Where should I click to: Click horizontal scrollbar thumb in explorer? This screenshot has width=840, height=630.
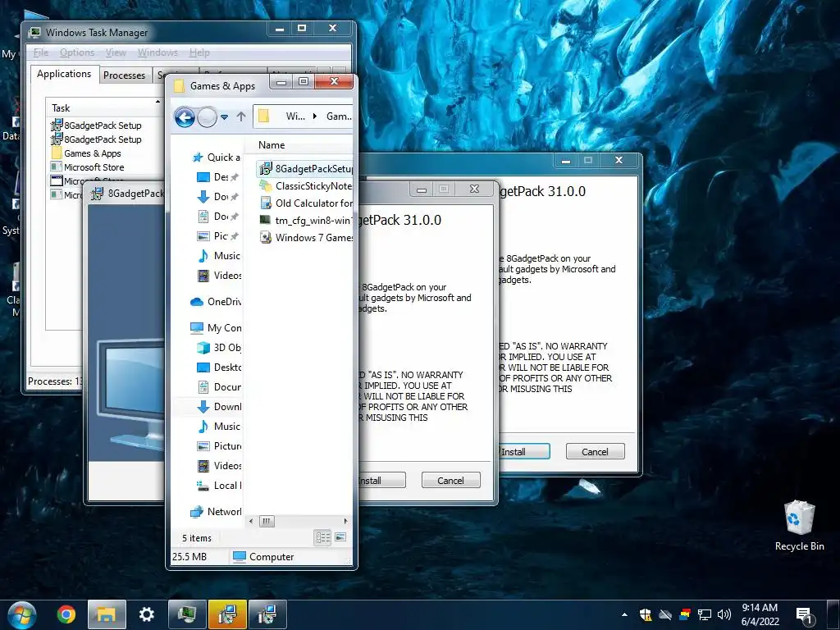tap(267, 521)
